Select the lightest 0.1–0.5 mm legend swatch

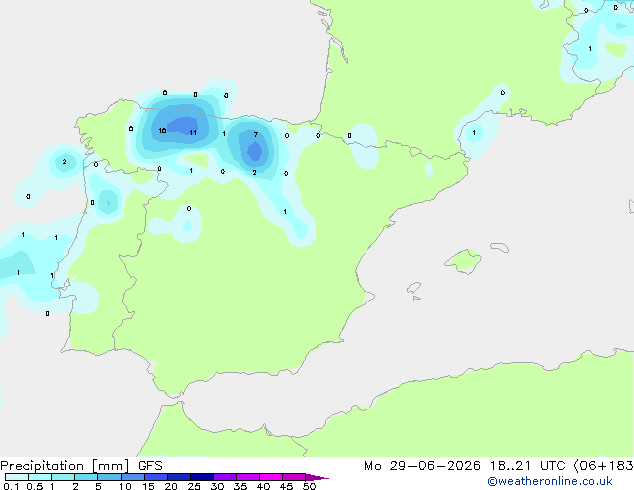coord(17,477)
